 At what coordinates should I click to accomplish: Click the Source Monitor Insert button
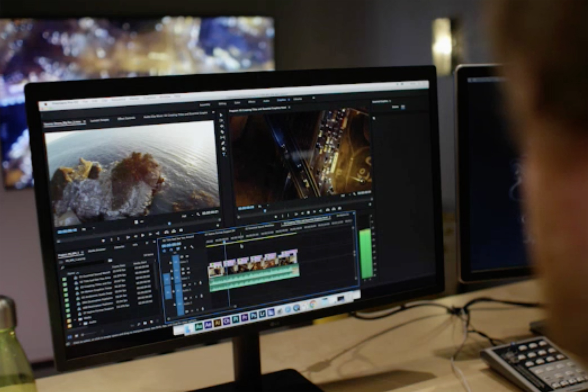point(166,232)
